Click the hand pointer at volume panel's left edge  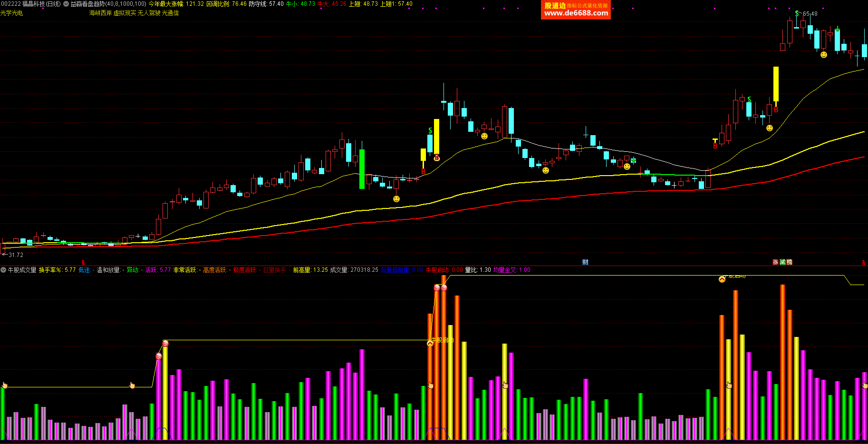pyautogui.click(x=4, y=385)
